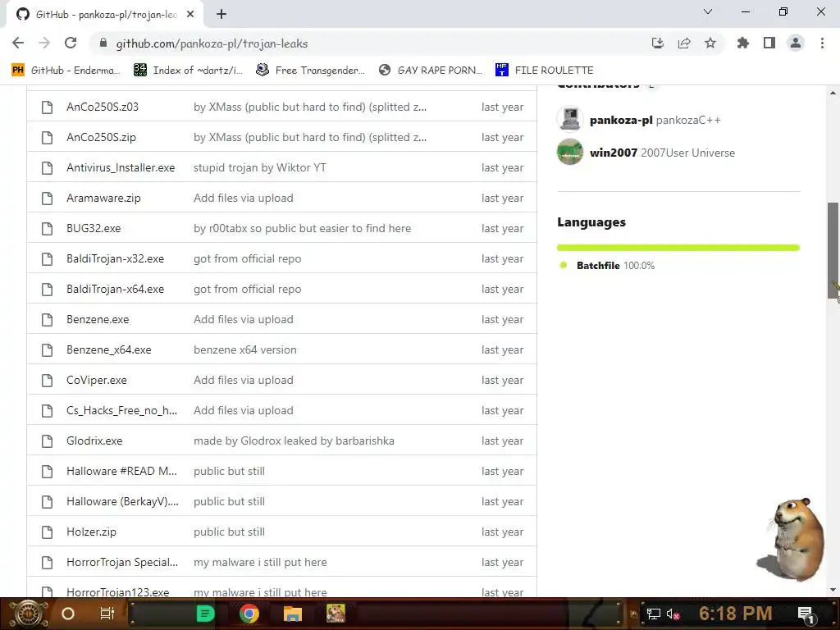
Task: Open the FILE ROULETTE bookmark
Action: [x=545, y=71]
